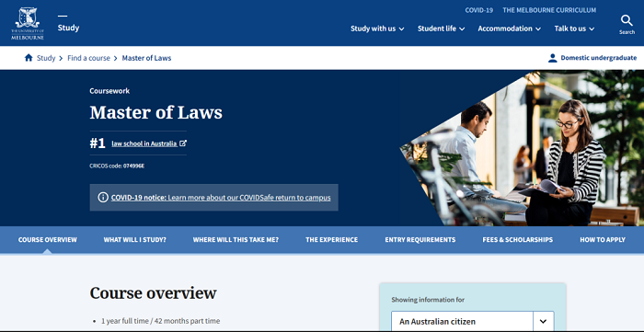Select the Course Overview tab
This screenshot has height=332, width=644.
coord(47,240)
